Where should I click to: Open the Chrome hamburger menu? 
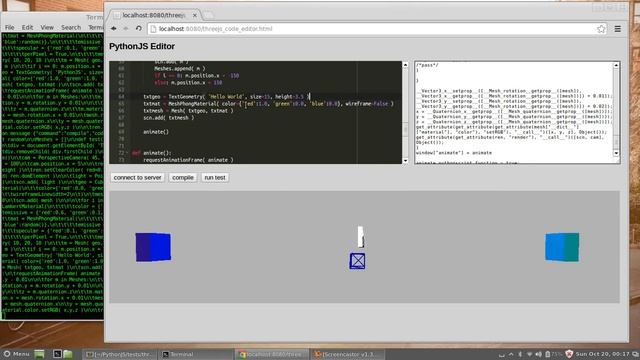click(x=618, y=29)
